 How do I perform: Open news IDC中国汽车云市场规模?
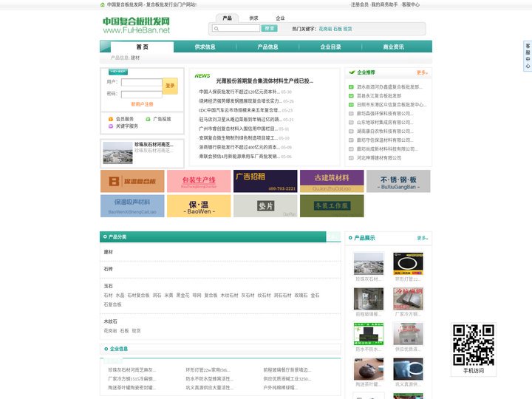coord(240,110)
